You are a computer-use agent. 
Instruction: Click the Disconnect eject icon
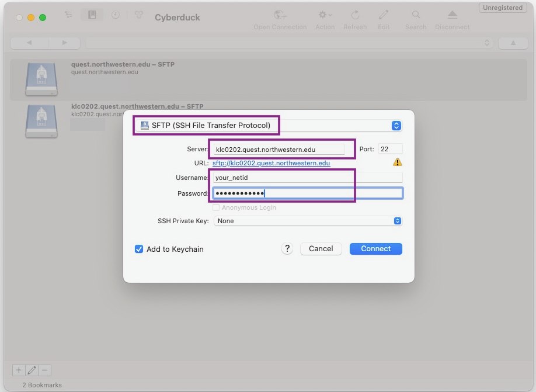(452, 15)
